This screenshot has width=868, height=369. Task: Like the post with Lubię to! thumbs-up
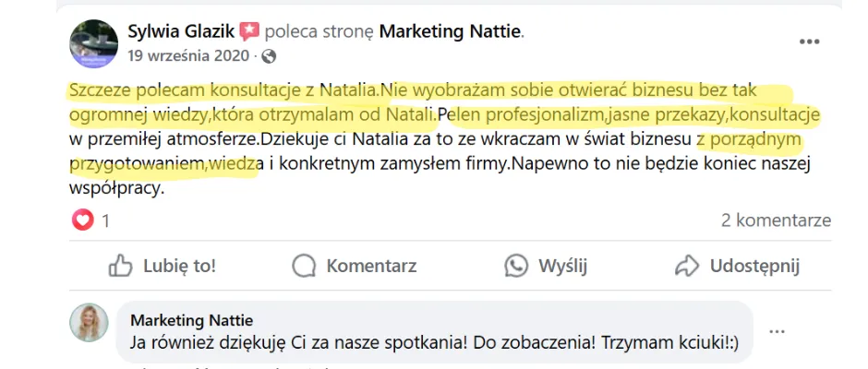tap(163, 267)
